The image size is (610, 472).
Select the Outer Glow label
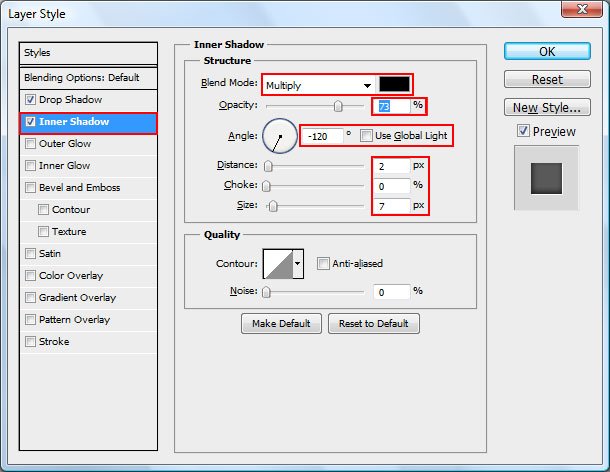click(65, 144)
